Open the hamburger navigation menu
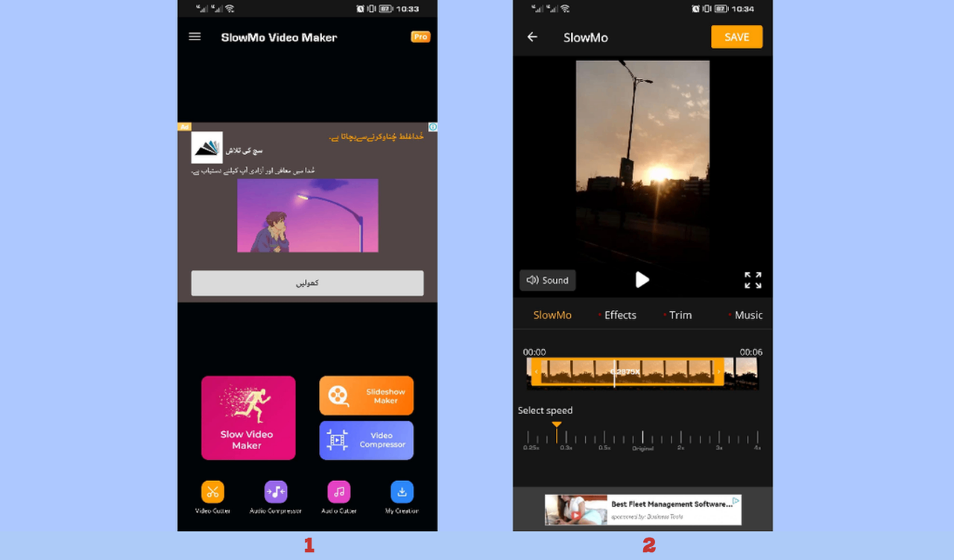This screenshot has width=954, height=560. (x=195, y=36)
